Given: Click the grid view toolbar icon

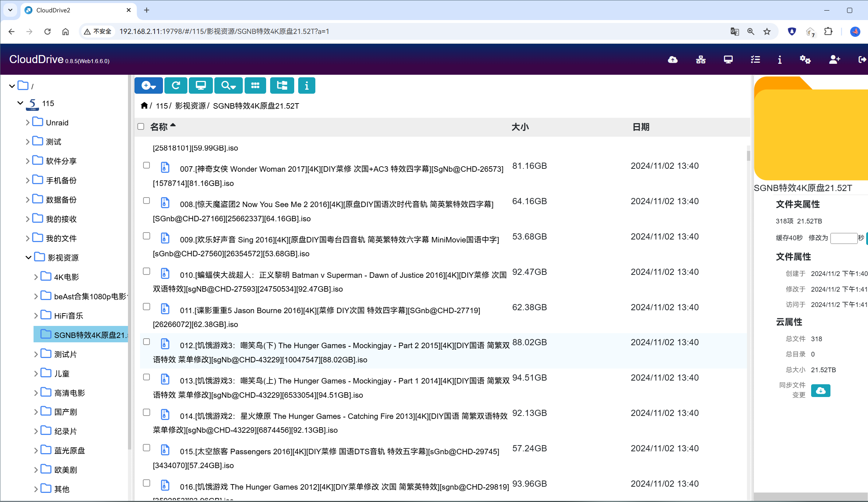Looking at the screenshot, I should (x=255, y=86).
